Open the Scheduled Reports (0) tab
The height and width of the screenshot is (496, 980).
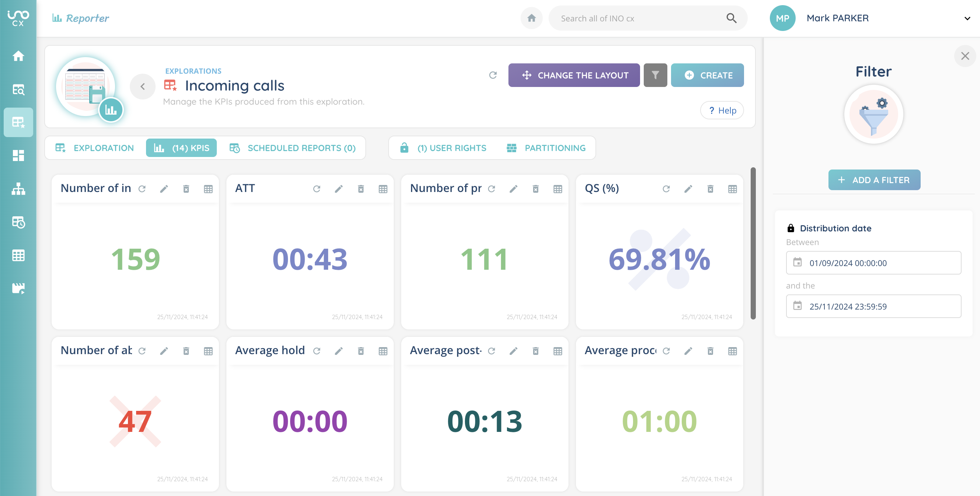292,148
